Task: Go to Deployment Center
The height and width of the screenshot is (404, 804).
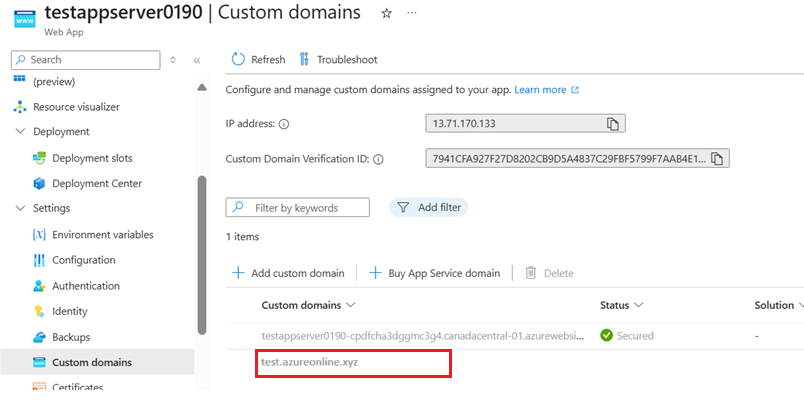Action: coord(97,184)
